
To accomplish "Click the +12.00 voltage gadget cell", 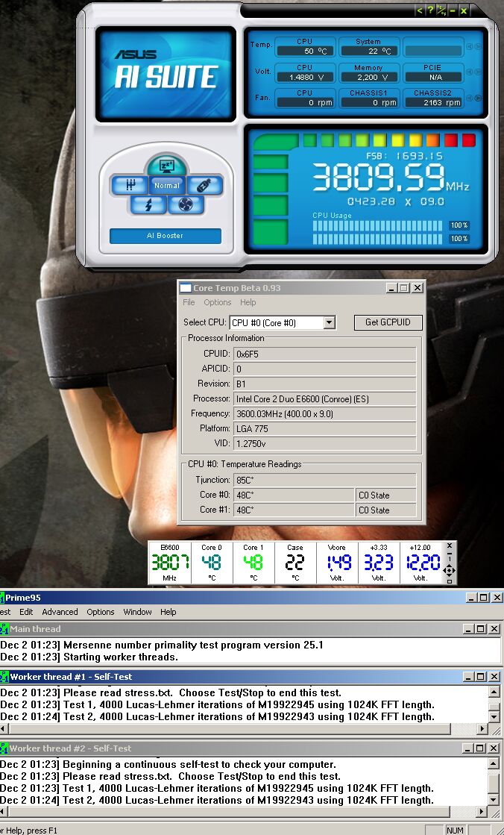I will (420, 563).
